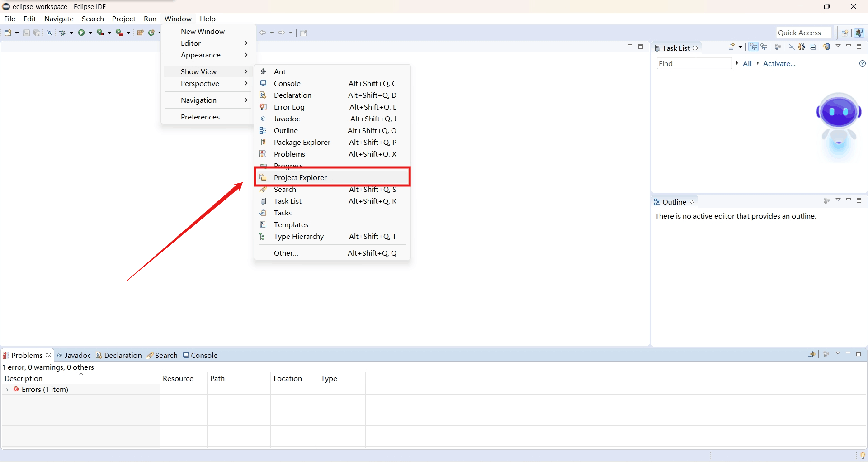Select Package Explorer from Show View submenu
868x462 pixels.
pyautogui.click(x=332, y=142)
